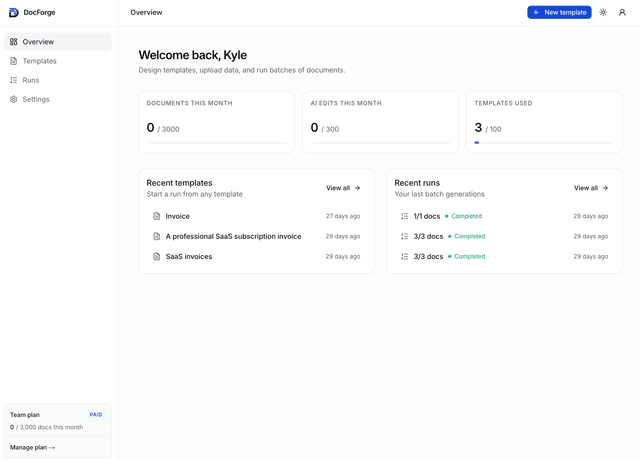Screen dimensions: 640x460
Task: Open the user account profile icon
Action: point(622,12)
